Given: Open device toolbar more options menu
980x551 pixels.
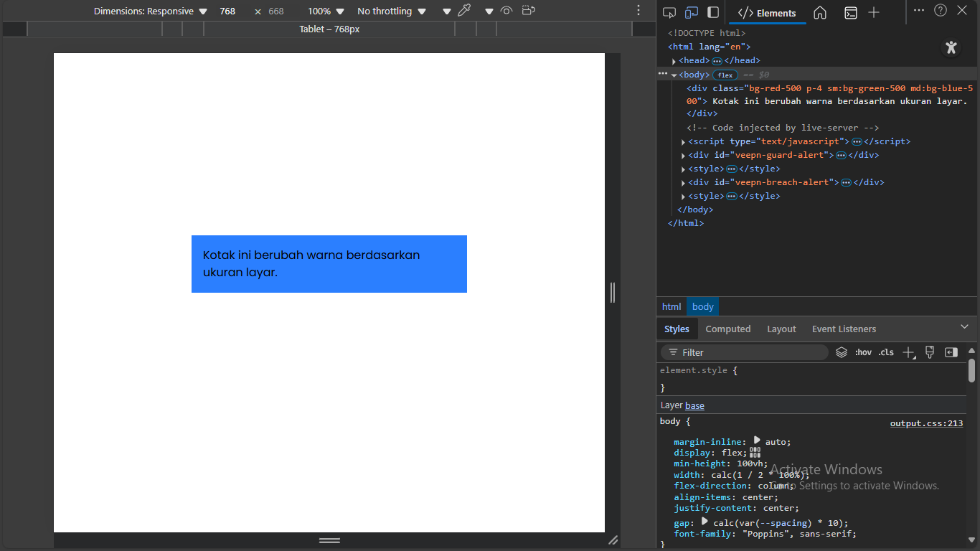Looking at the screenshot, I should coord(639,11).
